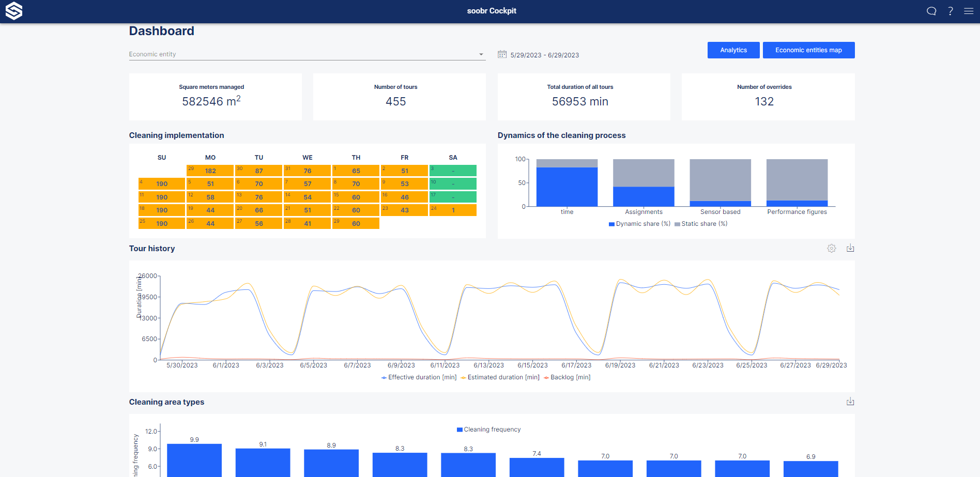Viewport: 980px width, 477px height.
Task: Open the Analytics page
Action: (x=733, y=50)
